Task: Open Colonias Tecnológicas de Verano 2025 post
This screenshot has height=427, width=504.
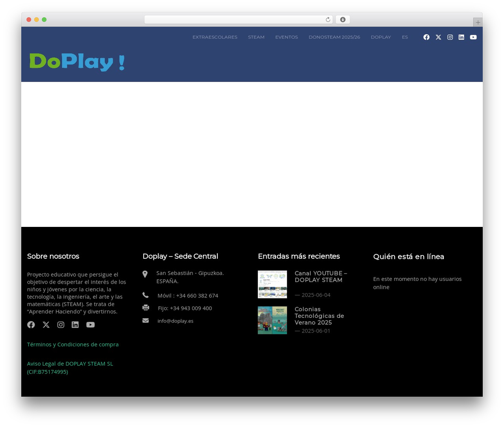Action: [x=319, y=316]
